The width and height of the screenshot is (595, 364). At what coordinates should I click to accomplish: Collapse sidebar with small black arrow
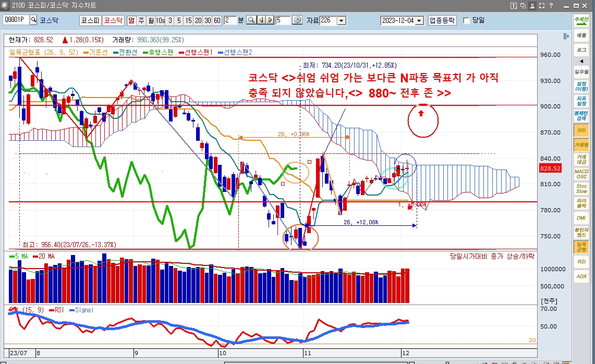pyautogui.click(x=581, y=61)
